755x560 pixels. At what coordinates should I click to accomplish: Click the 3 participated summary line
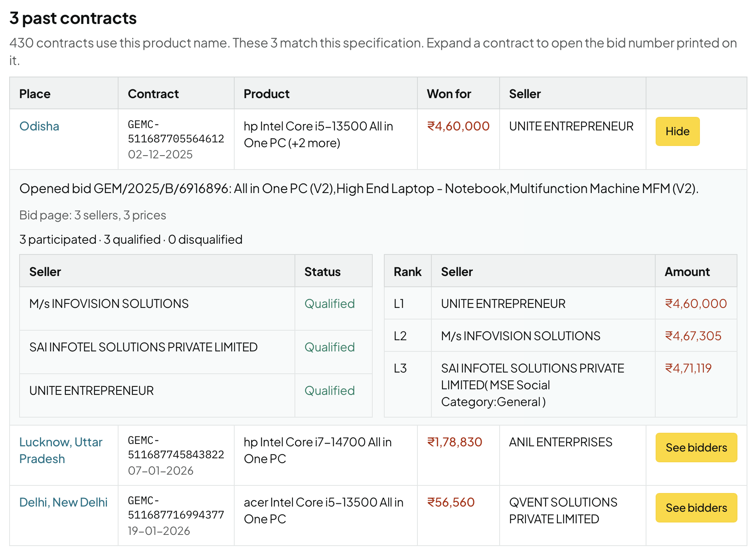click(x=131, y=239)
